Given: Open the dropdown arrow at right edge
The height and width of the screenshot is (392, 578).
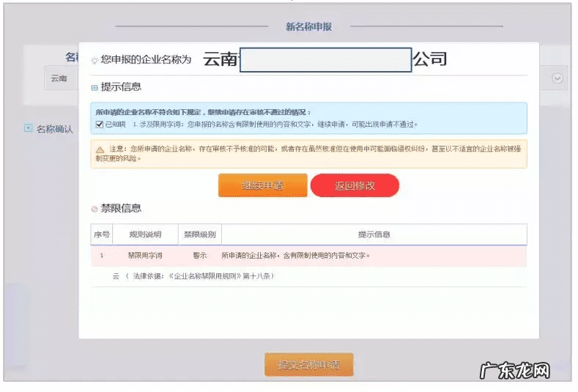Looking at the screenshot, I should [x=559, y=79].
